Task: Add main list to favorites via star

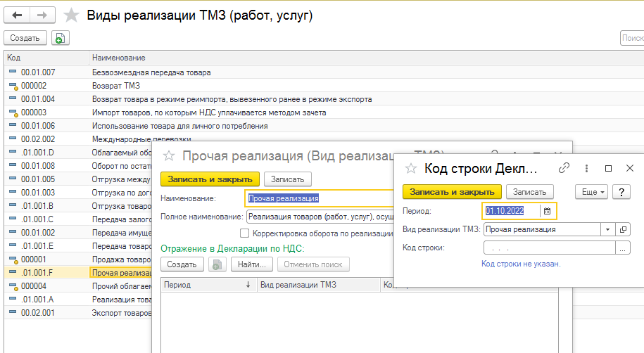Action: coord(71,15)
